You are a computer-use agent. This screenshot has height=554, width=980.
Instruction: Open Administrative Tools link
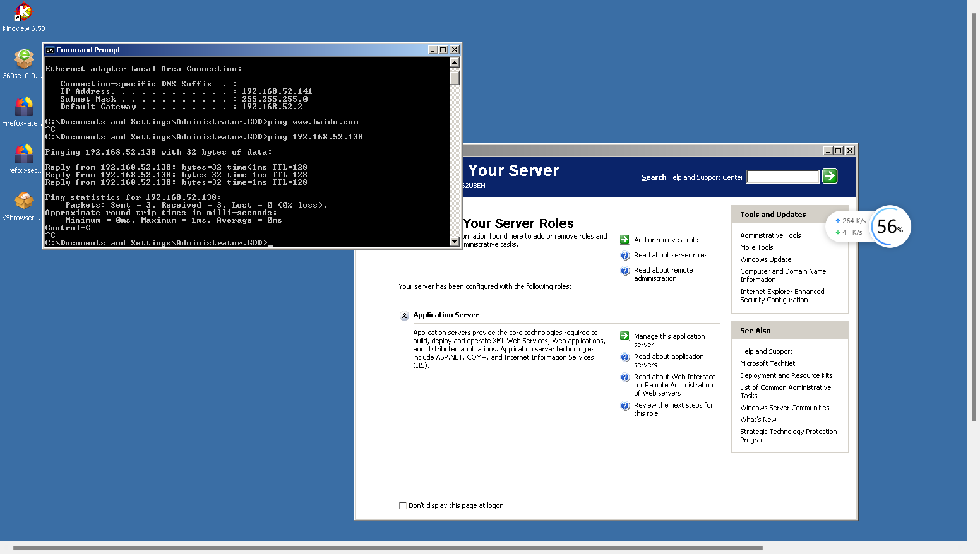point(770,235)
